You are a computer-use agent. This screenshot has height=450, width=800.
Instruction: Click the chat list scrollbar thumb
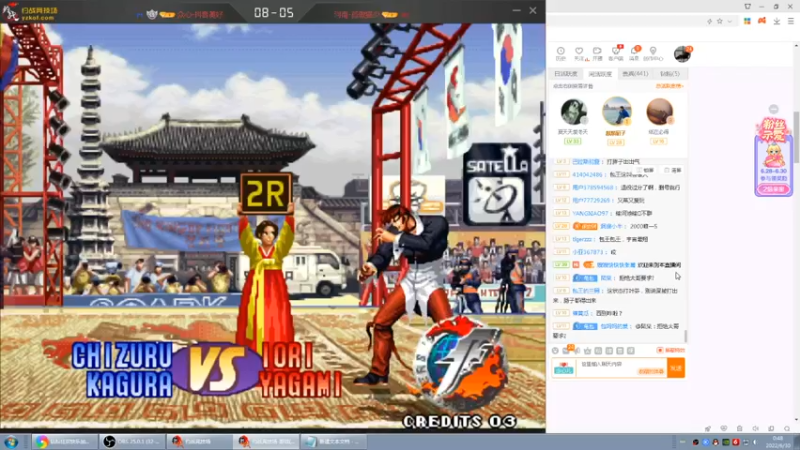point(686,336)
